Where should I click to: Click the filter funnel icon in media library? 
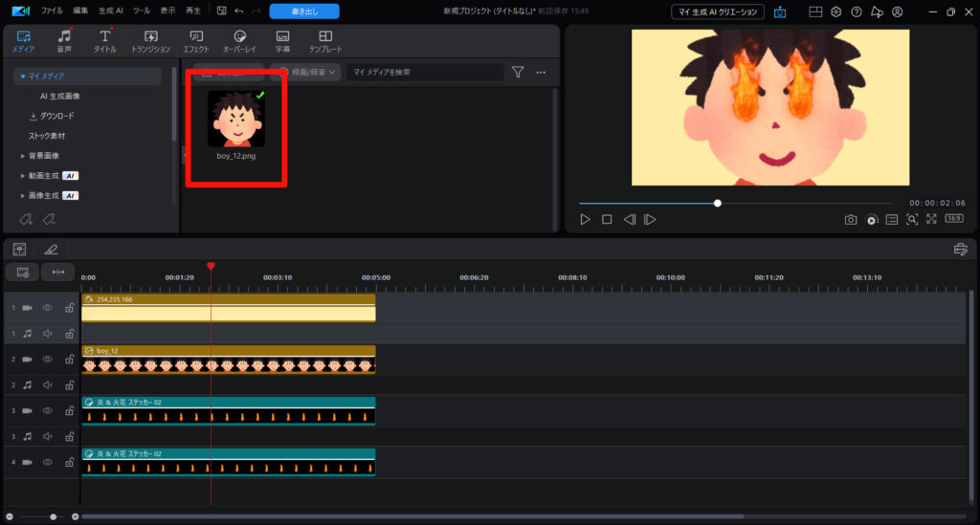(x=518, y=72)
